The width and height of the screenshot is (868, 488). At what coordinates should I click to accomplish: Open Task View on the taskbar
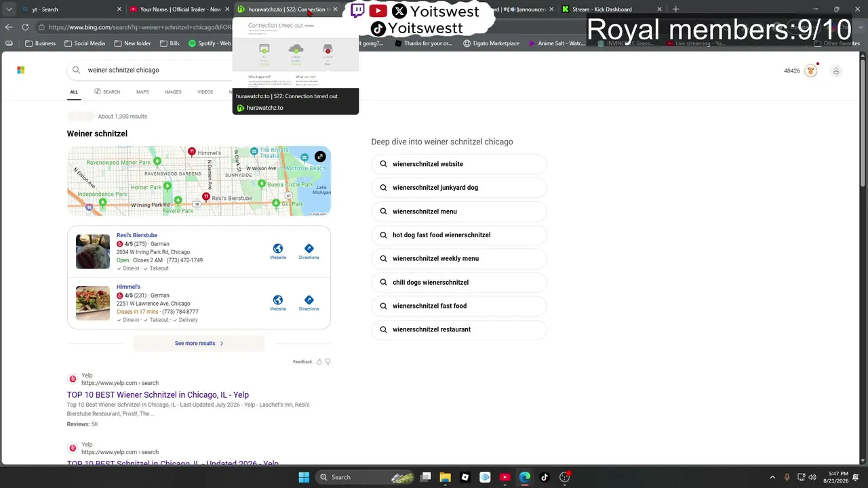click(x=425, y=477)
